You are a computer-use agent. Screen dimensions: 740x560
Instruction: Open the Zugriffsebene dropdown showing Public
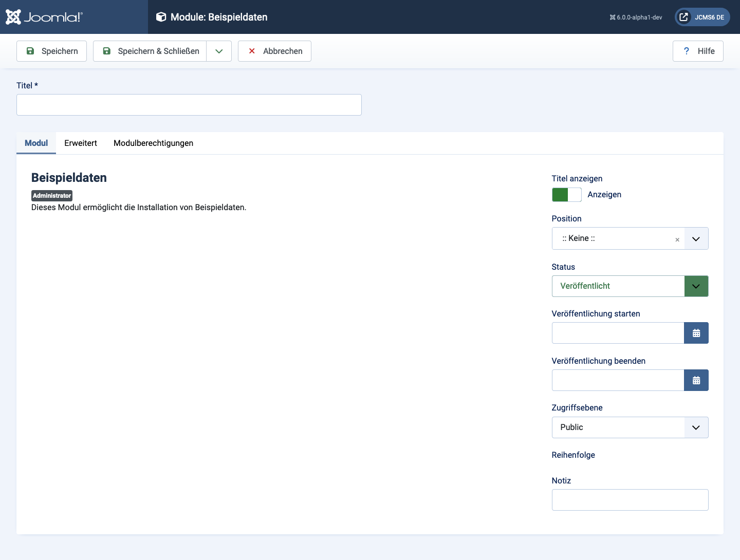[x=630, y=427]
